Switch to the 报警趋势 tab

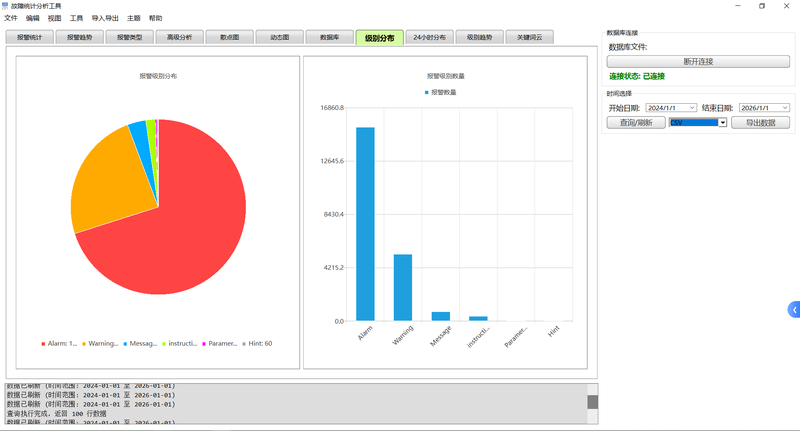(x=80, y=37)
